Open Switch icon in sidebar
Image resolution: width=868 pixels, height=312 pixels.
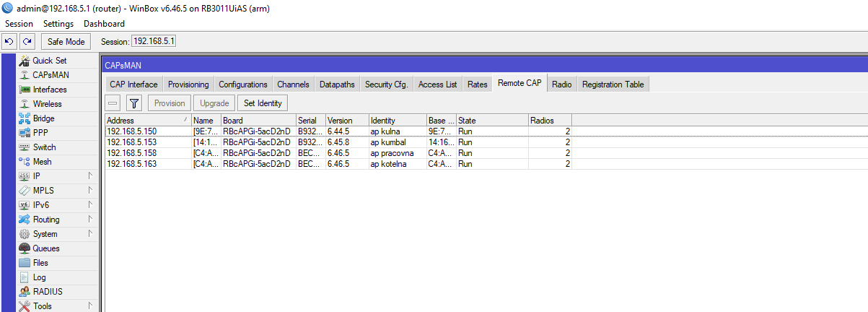point(24,147)
